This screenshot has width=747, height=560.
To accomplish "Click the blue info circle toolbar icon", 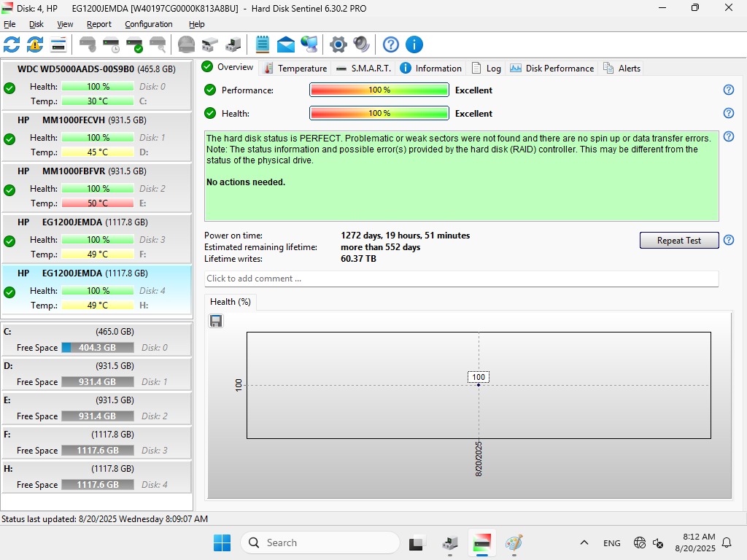I will (414, 44).
